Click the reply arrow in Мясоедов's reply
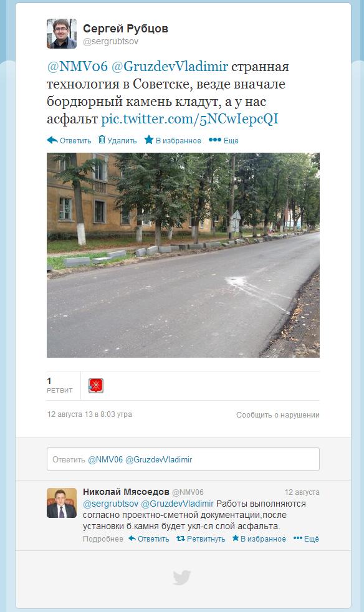Viewport: 364px width, 612px height. (132, 538)
